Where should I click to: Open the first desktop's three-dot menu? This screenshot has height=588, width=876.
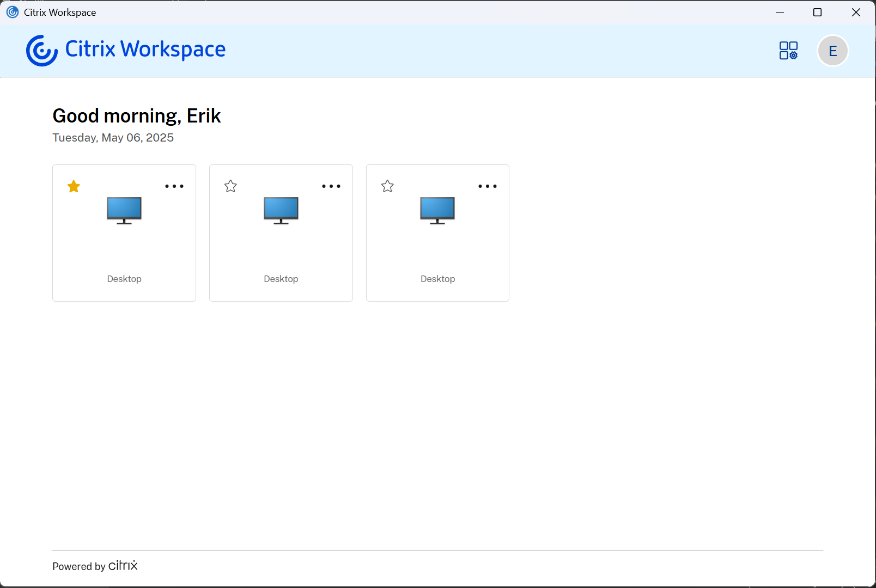[174, 186]
